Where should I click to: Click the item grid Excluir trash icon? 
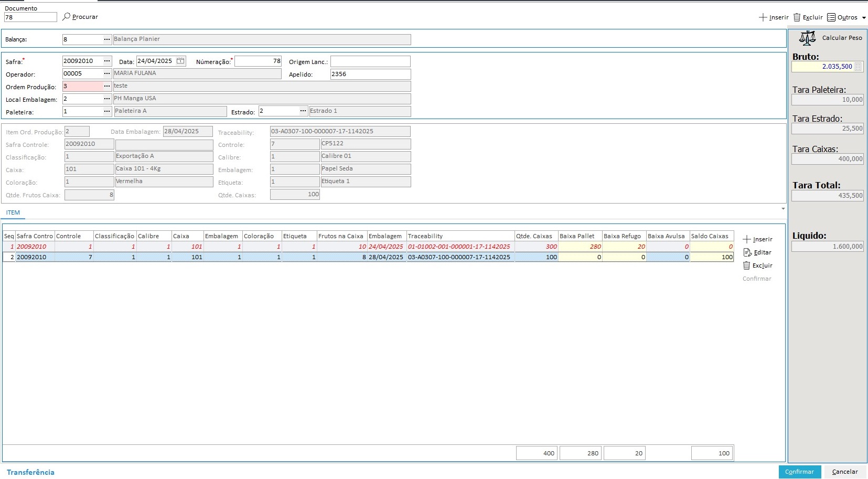pyautogui.click(x=747, y=265)
